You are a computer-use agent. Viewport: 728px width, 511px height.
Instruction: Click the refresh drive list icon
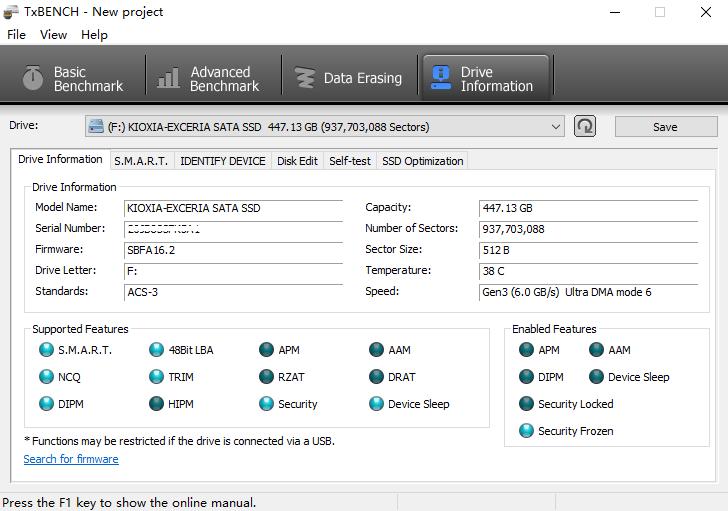[x=585, y=127]
